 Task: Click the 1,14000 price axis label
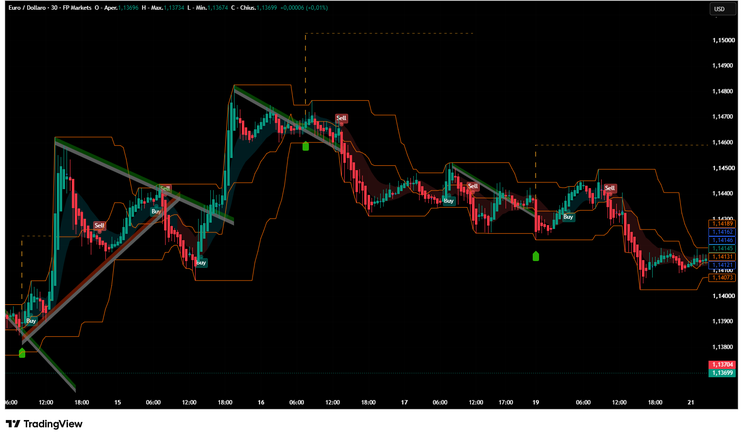724,296
